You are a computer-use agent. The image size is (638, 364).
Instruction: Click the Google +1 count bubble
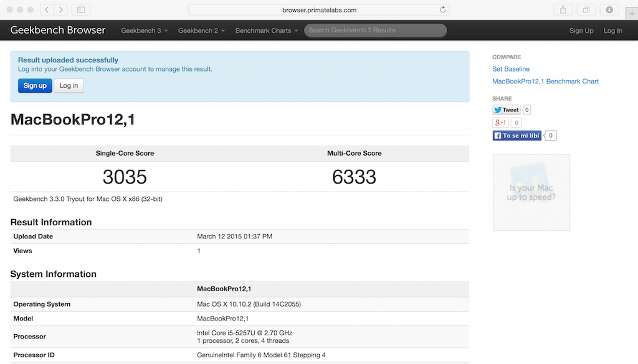click(x=517, y=123)
